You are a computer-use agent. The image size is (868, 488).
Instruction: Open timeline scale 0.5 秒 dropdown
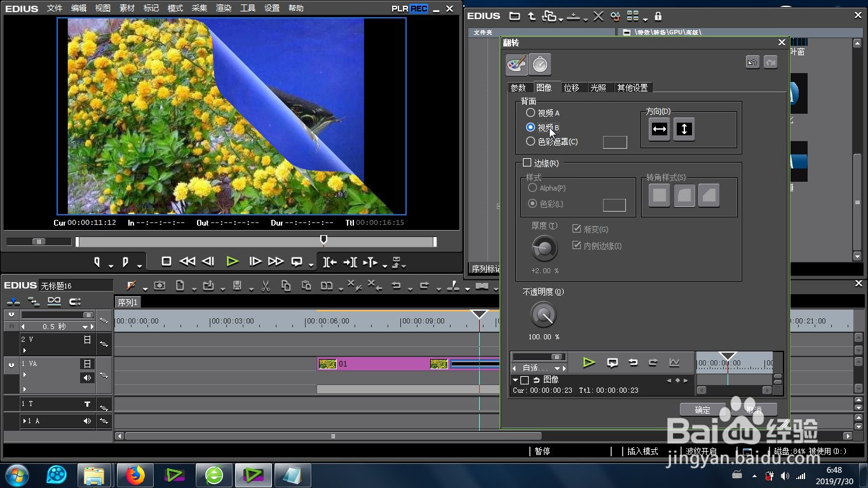(x=58, y=326)
